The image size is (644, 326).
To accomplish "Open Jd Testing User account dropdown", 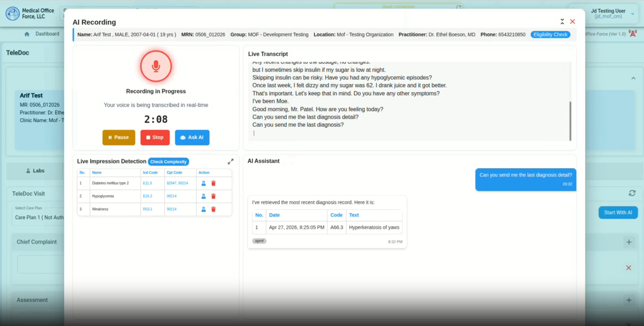I will pos(633,14).
